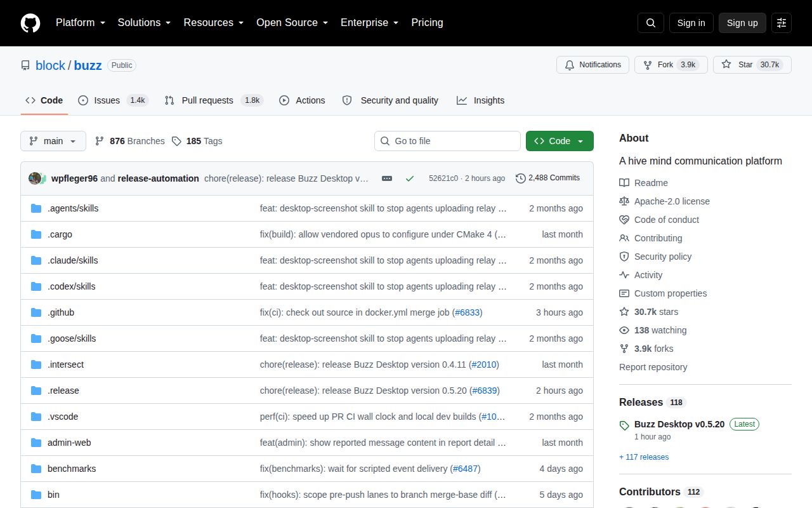Open pull request #6487 link
Image resolution: width=812 pixels, height=508 pixels.
pyautogui.click(x=466, y=469)
